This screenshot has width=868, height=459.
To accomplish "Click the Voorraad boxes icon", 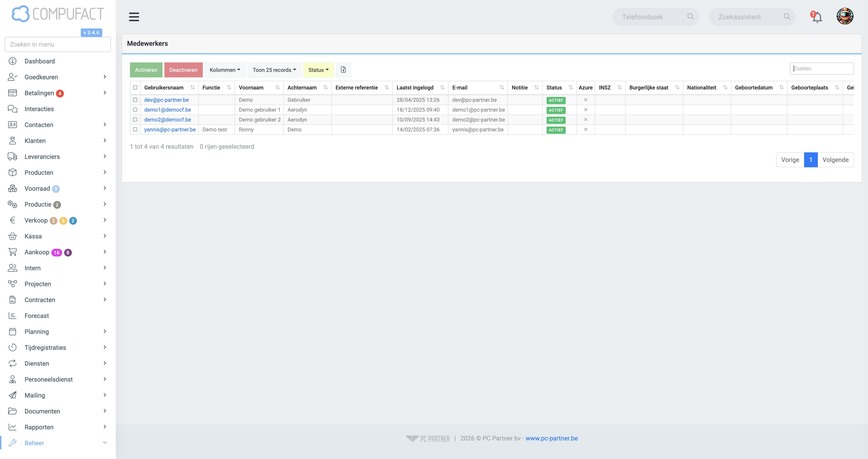I will pyautogui.click(x=13, y=188).
